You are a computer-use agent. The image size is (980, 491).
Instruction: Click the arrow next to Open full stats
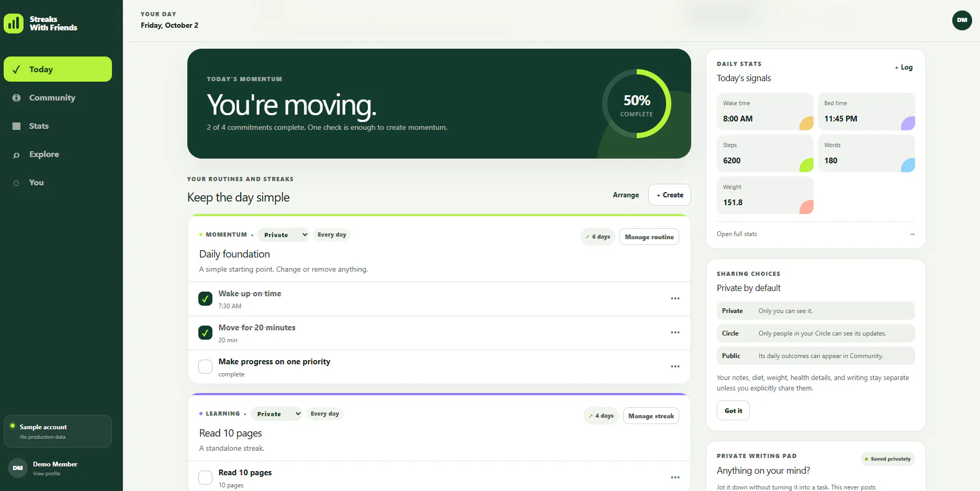point(912,234)
